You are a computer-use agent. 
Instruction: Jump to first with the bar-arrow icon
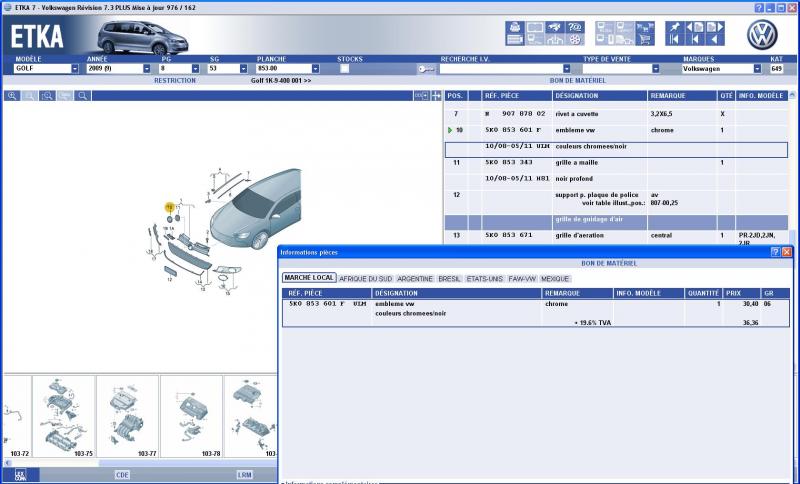tap(675, 39)
